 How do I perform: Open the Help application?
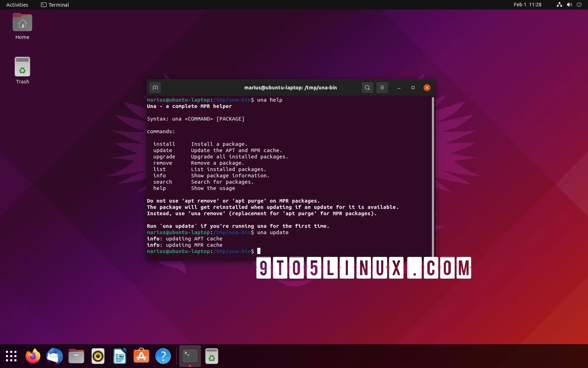click(x=163, y=356)
